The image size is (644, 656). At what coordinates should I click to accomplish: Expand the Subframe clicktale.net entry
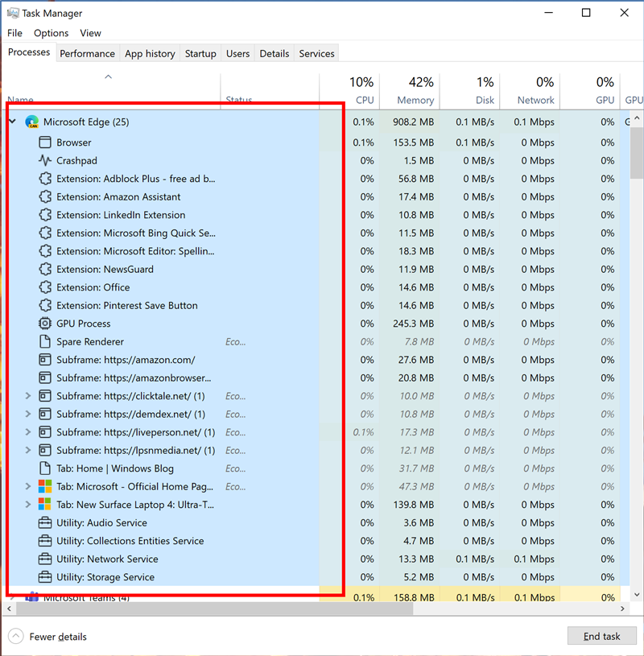(28, 396)
